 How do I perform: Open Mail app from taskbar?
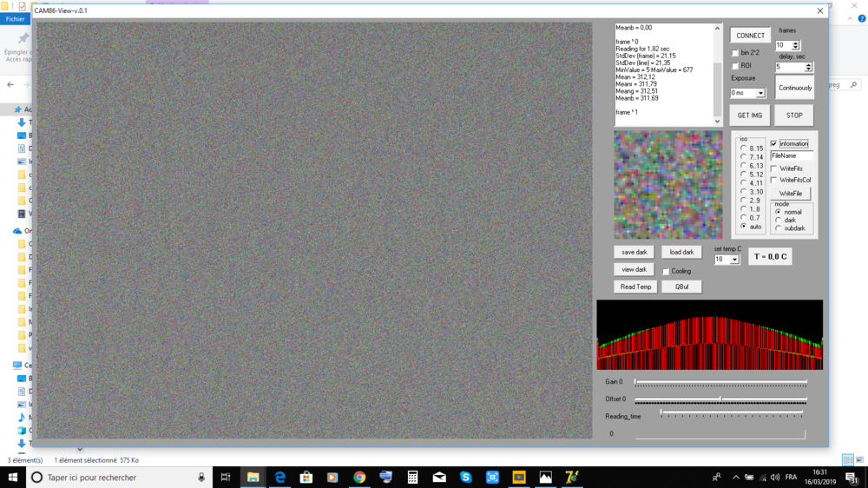(x=439, y=477)
